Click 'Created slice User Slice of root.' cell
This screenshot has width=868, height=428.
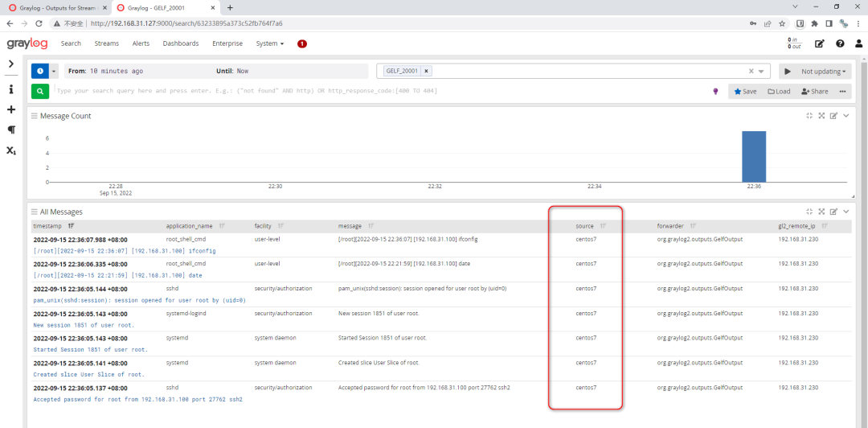coord(379,363)
